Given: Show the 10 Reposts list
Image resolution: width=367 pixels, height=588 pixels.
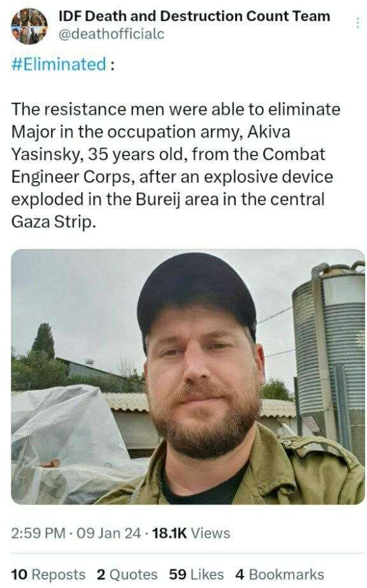Looking at the screenshot, I should [x=48, y=574].
